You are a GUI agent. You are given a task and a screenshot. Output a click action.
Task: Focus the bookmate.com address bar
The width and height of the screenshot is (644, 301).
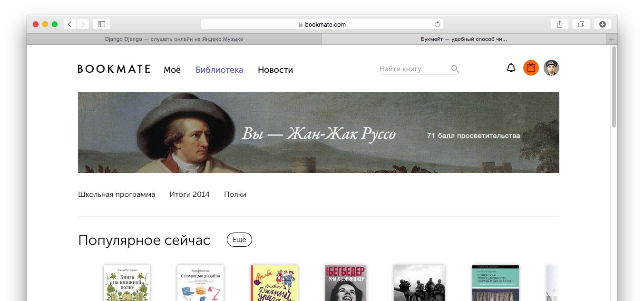click(322, 24)
